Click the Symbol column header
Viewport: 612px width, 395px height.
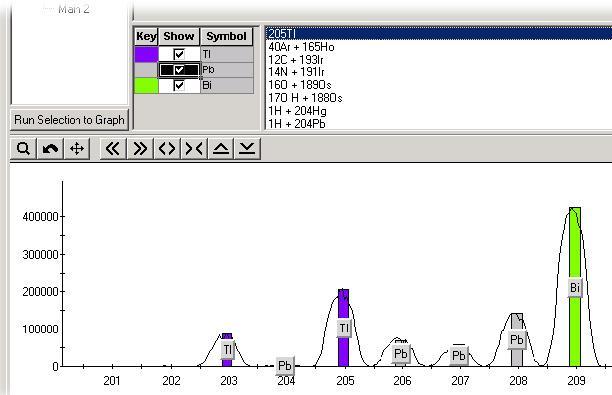226,36
